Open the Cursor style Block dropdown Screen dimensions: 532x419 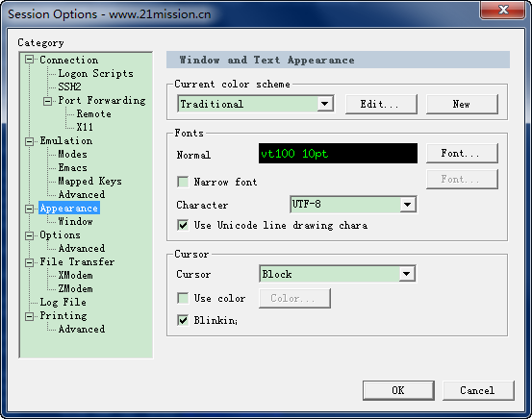[x=407, y=274]
